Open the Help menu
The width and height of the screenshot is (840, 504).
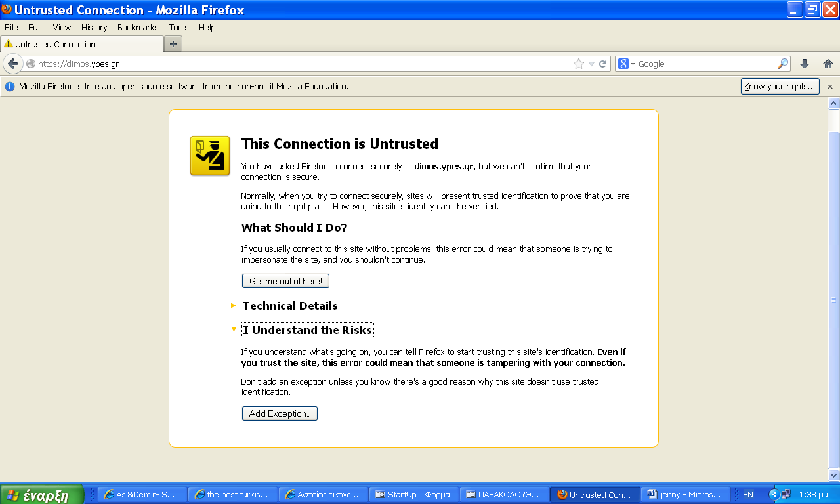point(207,28)
